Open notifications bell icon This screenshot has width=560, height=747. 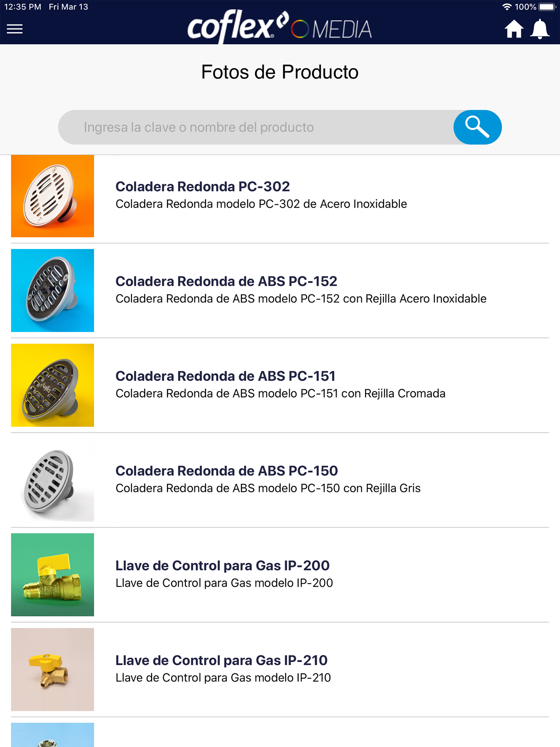tap(540, 29)
